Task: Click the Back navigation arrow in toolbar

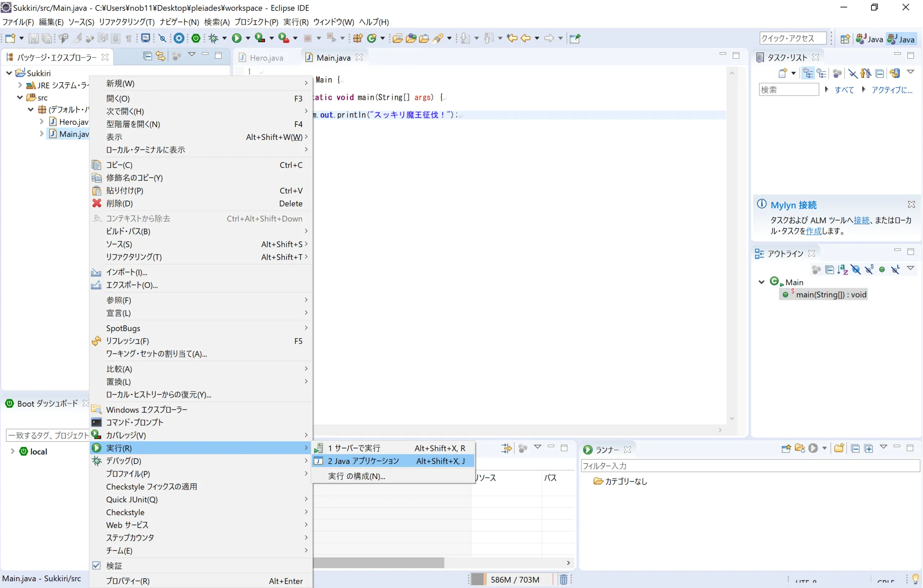Action: (x=526, y=38)
